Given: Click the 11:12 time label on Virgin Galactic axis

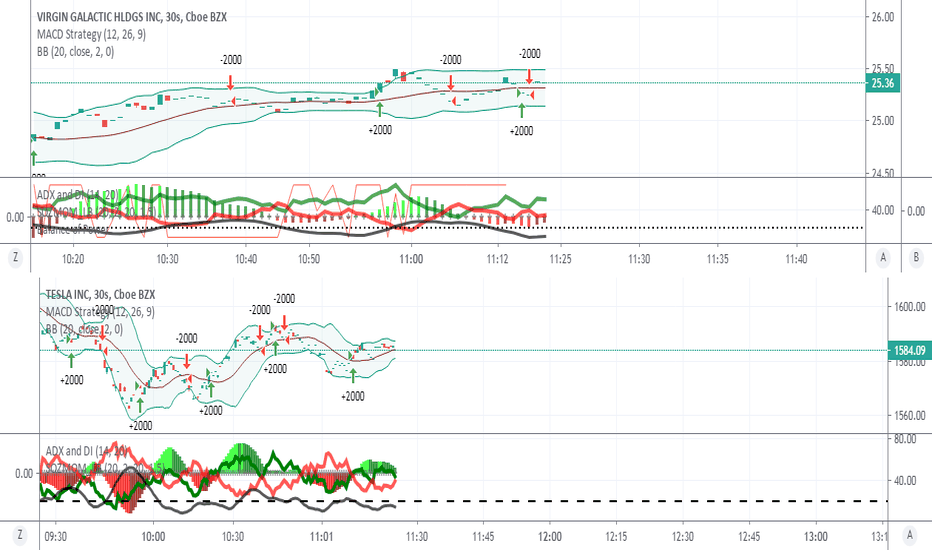Looking at the screenshot, I should pyautogui.click(x=497, y=259).
